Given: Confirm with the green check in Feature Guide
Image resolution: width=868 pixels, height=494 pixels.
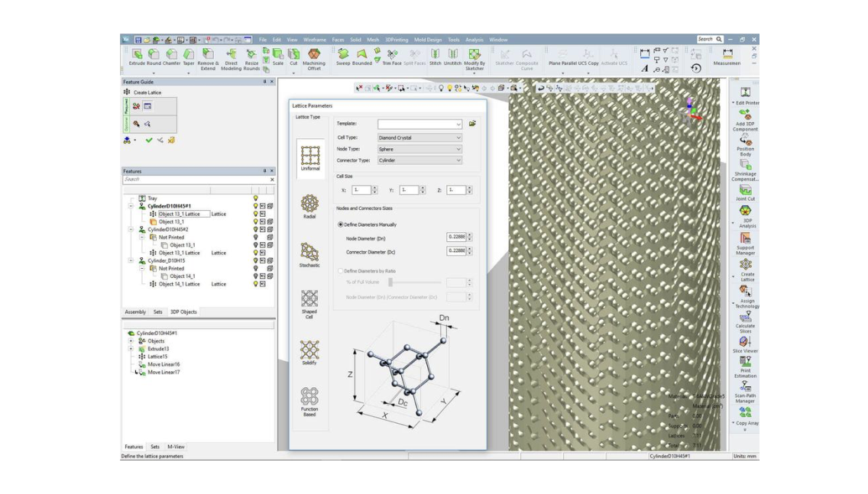Looking at the screenshot, I should tap(149, 140).
